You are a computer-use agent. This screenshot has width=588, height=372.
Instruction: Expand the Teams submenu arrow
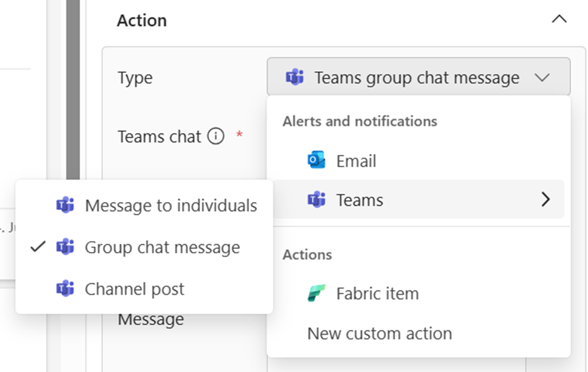coord(545,200)
